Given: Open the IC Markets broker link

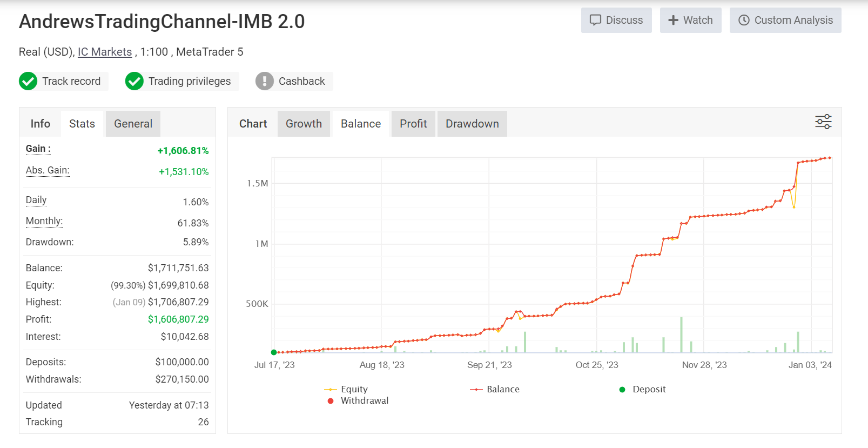Looking at the screenshot, I should click(x=105, y=52).
